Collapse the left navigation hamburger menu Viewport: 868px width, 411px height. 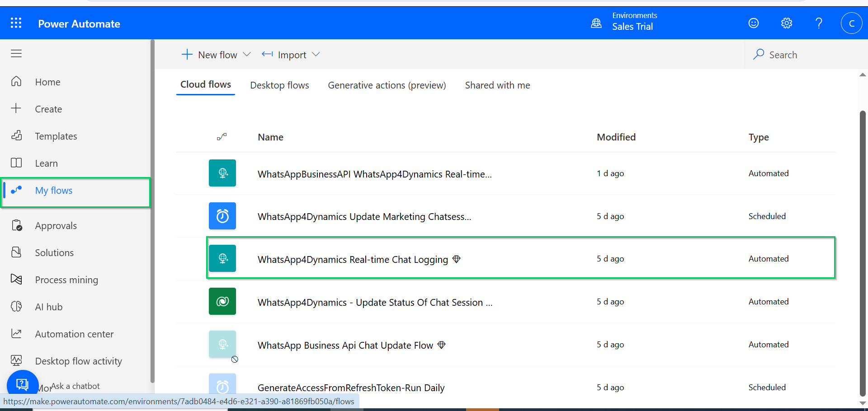pos(16,54)
